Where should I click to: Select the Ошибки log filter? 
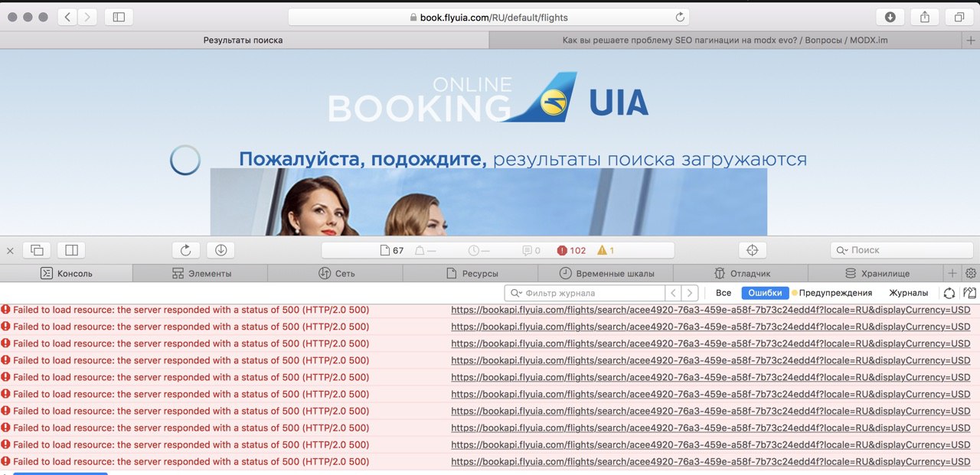[765, 293]
